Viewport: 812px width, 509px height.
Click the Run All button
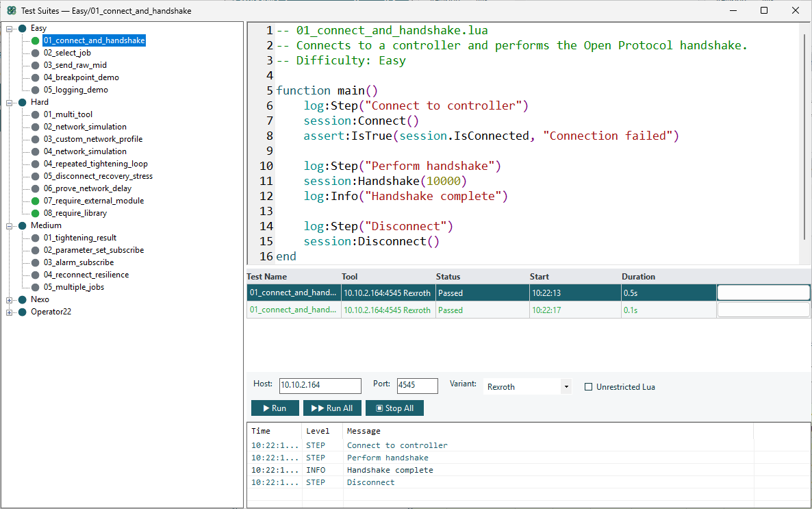pyautogui.click(x=332, y=408)
